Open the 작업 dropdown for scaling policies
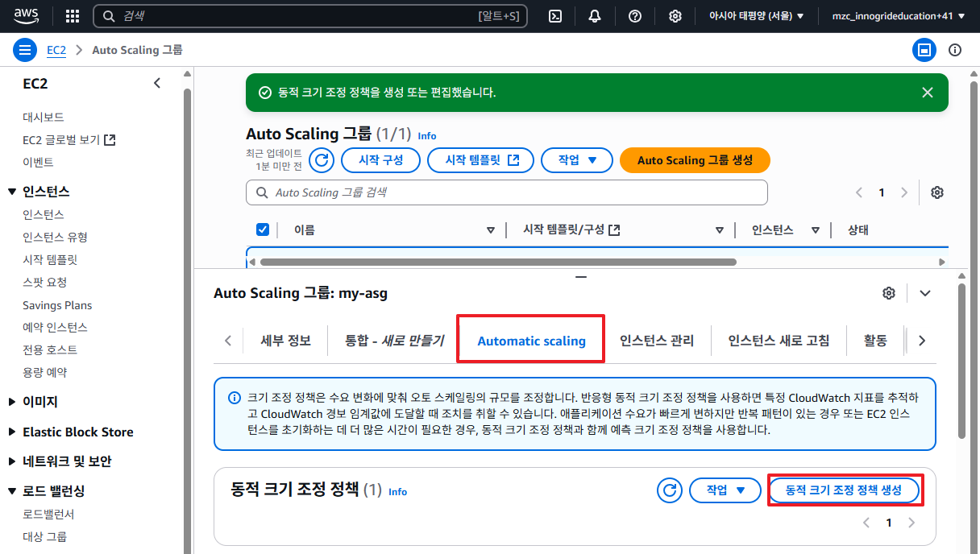The image size is (980, 554). click(x=725, y=490)
